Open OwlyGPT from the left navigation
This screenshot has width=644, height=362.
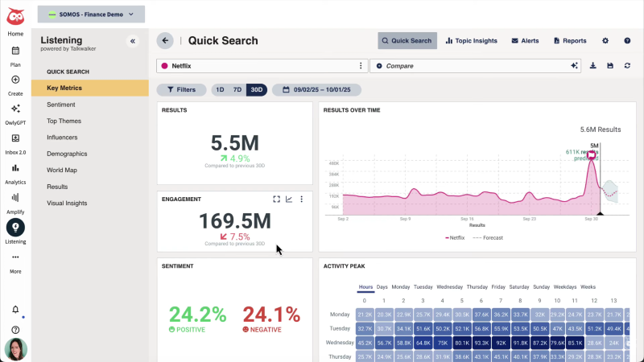(x=15, y=113)
